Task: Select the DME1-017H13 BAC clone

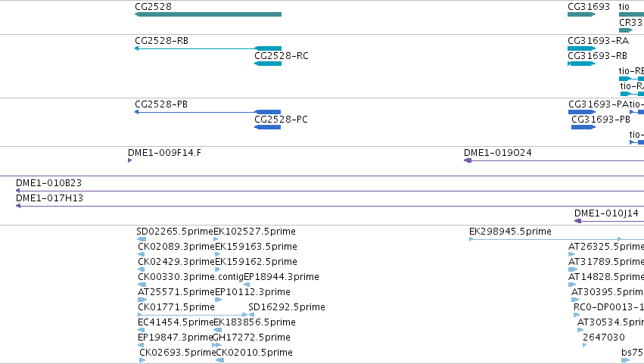Action: click(x=330, y=206)
